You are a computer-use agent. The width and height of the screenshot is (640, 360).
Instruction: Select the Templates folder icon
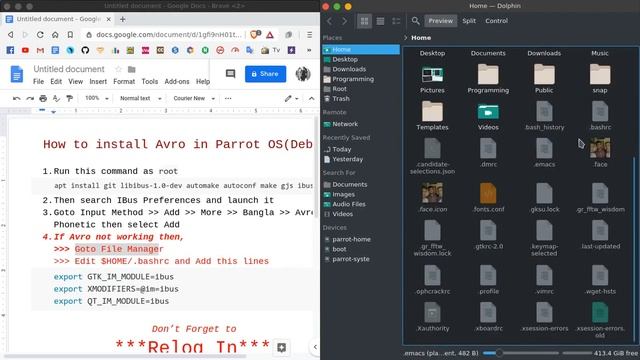[x=432, y=112]
